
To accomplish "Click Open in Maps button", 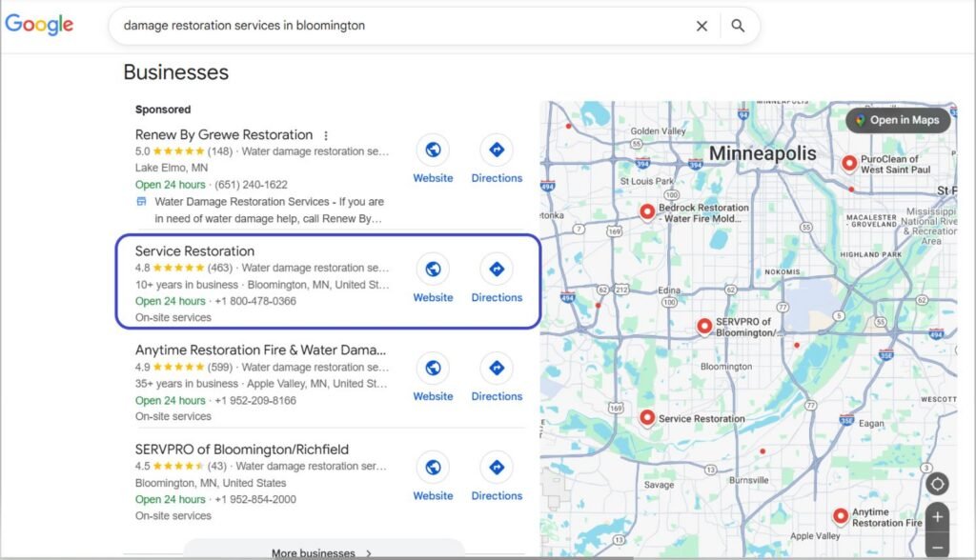I will [x=897, y=120].
